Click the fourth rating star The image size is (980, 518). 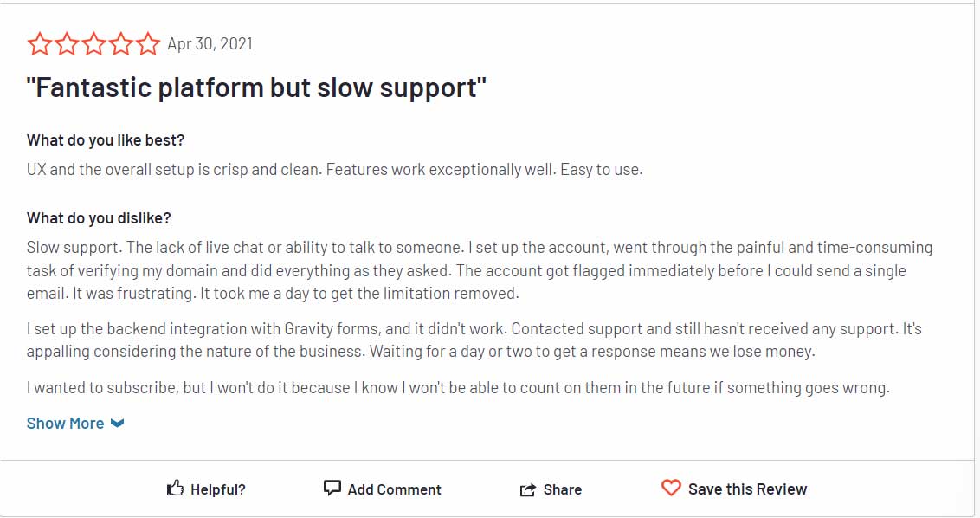coord(120,44)
